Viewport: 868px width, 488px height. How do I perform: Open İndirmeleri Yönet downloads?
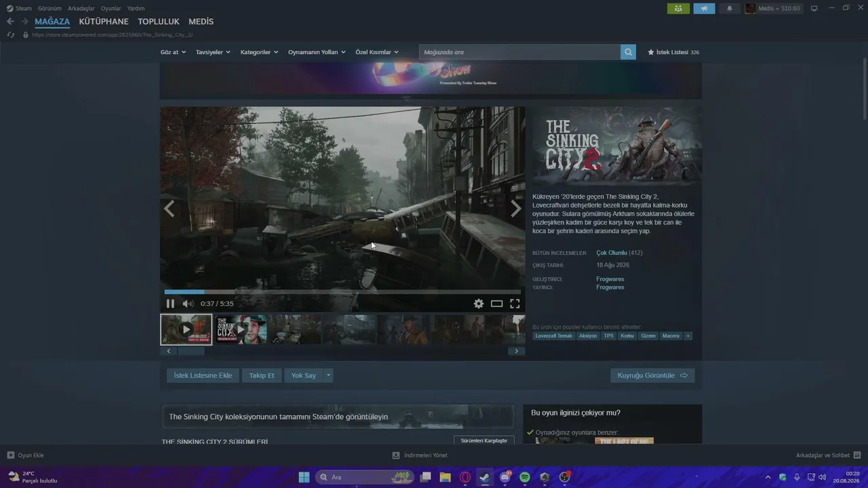point(420,455)
